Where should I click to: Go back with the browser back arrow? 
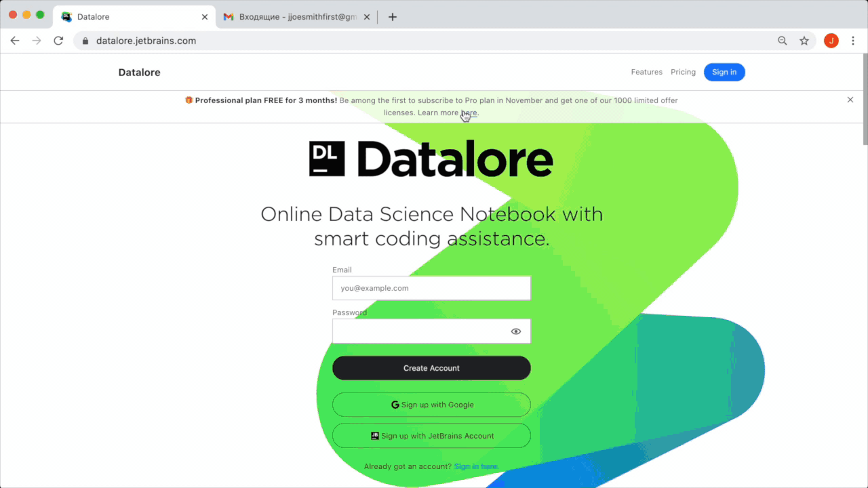15,41
